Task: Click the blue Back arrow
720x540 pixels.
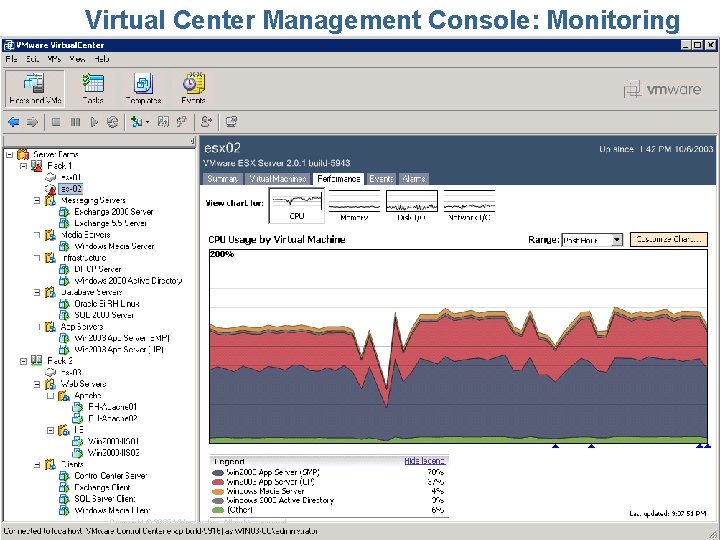Action: (x=14, y=122)
